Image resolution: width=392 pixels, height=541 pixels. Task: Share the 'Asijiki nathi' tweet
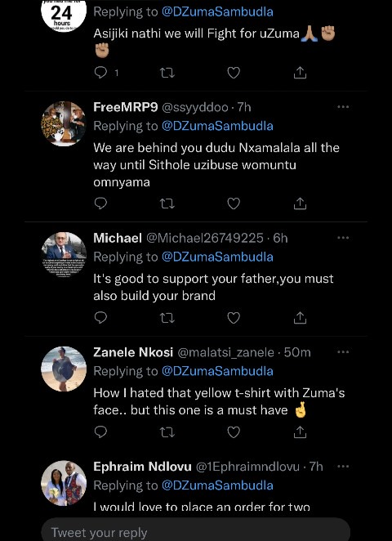pyautogui.click(x=300, y=73)
